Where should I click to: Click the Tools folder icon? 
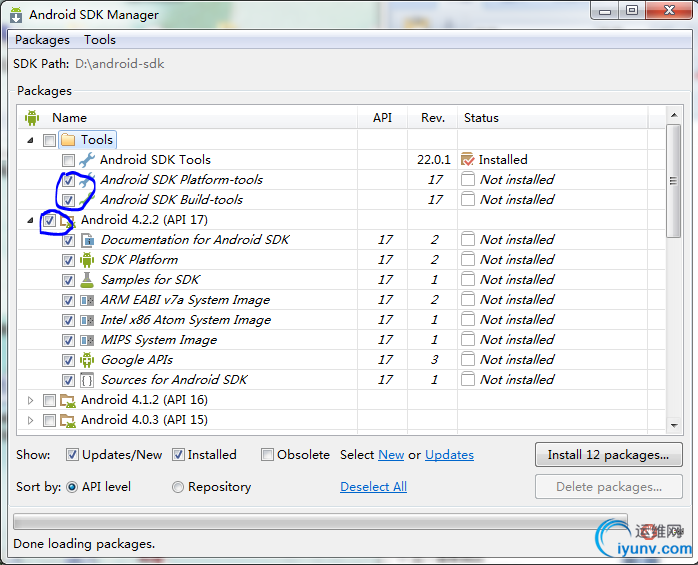pyautogui.click(x=68, y=140)
